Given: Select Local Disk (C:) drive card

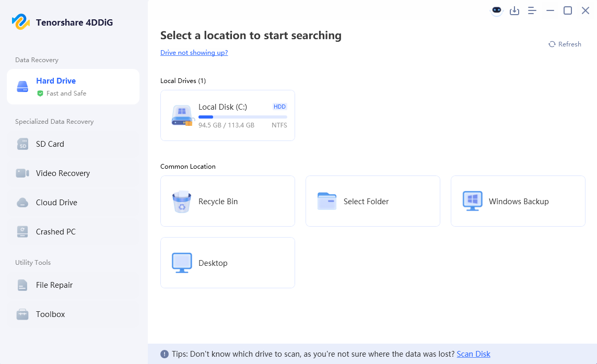Looking at the screenshot, I should point(228,115).
